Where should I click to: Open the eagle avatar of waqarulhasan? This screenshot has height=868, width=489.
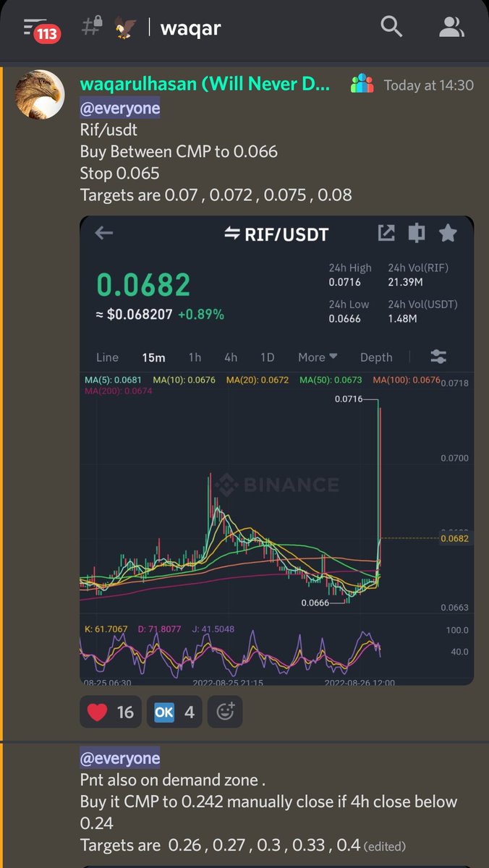40,95
